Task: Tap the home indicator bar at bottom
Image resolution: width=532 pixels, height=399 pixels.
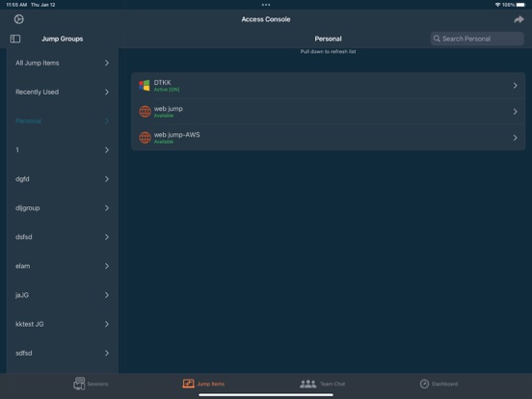Action: (266, 395)
